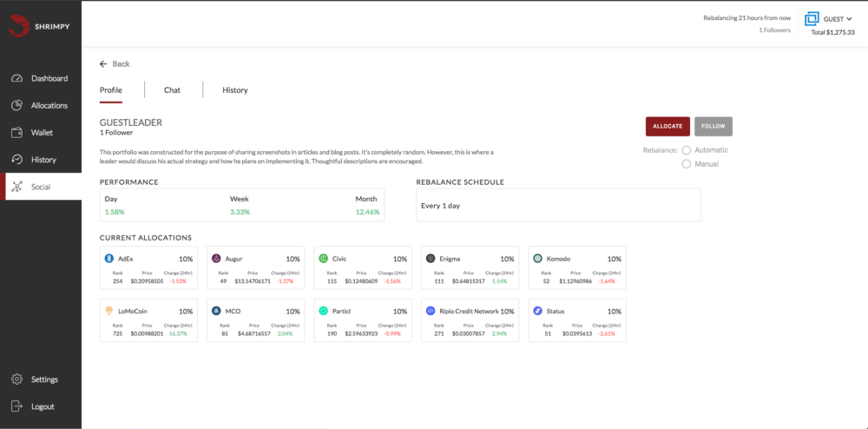Click the Komodo price $1.12960986
The width and height of the screenshot is (868, 429).
coord(575,281)
